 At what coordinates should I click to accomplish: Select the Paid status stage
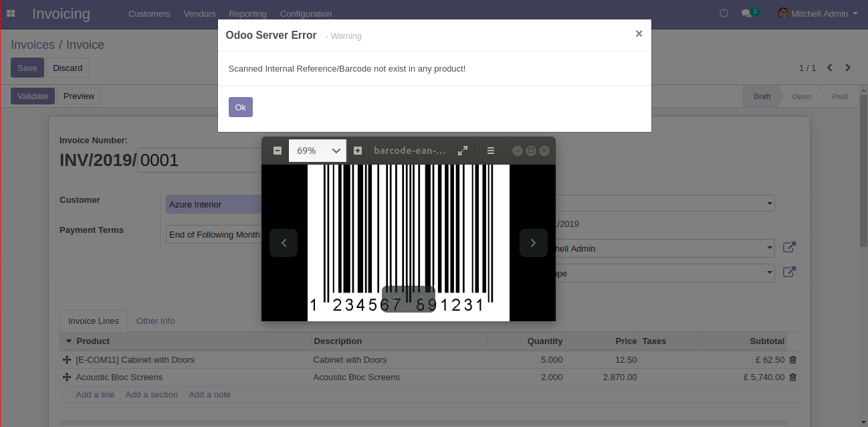pyautogui.click(x=840, y=96)
